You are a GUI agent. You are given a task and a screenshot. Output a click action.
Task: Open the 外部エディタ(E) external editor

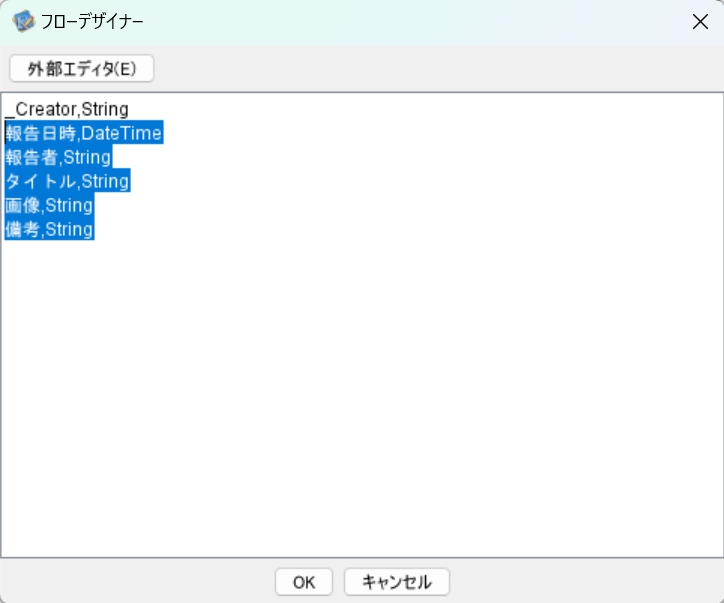[x=82, y=69]
